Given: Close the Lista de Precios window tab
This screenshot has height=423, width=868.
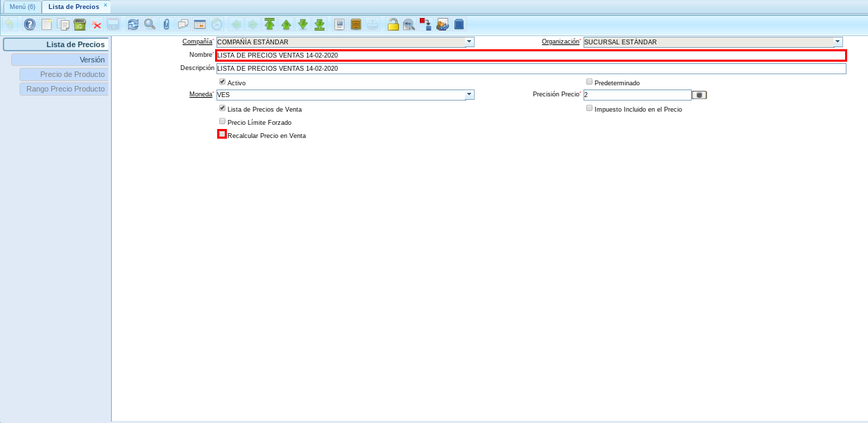Looking at the screenshot, I should tap(105, 5).
